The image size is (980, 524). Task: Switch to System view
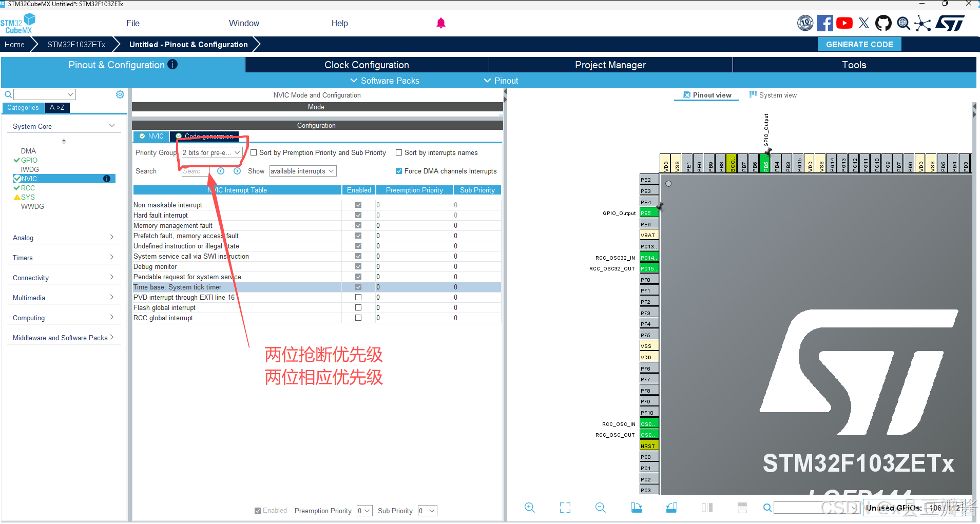pos(773,95)
